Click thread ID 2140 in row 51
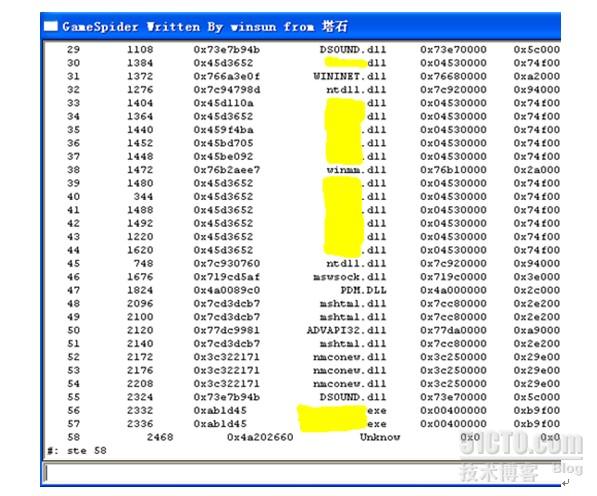This screenshot has height=496, width=597. 140,343
